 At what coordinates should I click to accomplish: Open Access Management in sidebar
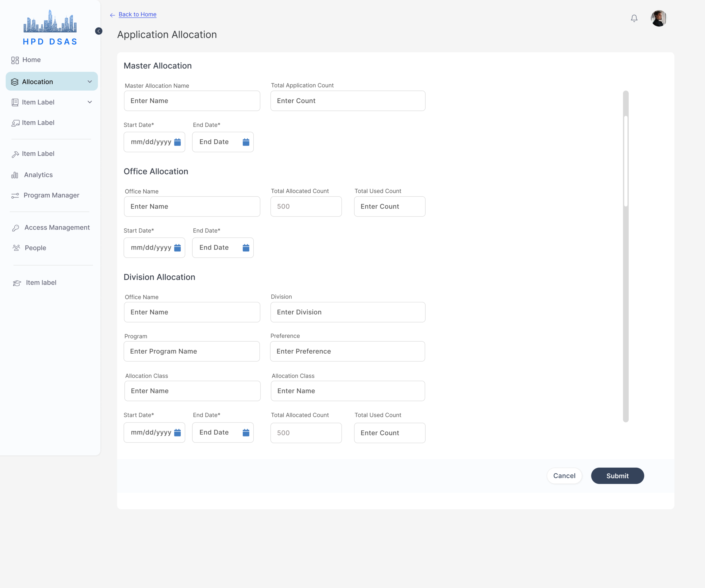[57, 228]
